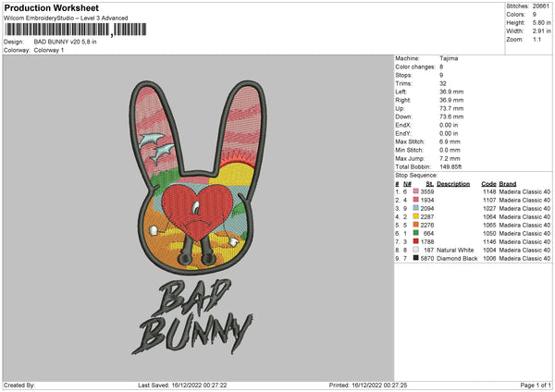Click 'Last Saved: 16/12/2022 00:27:22' in footer
This screenshot has width=555, height=392.
[x=182, y=386]
